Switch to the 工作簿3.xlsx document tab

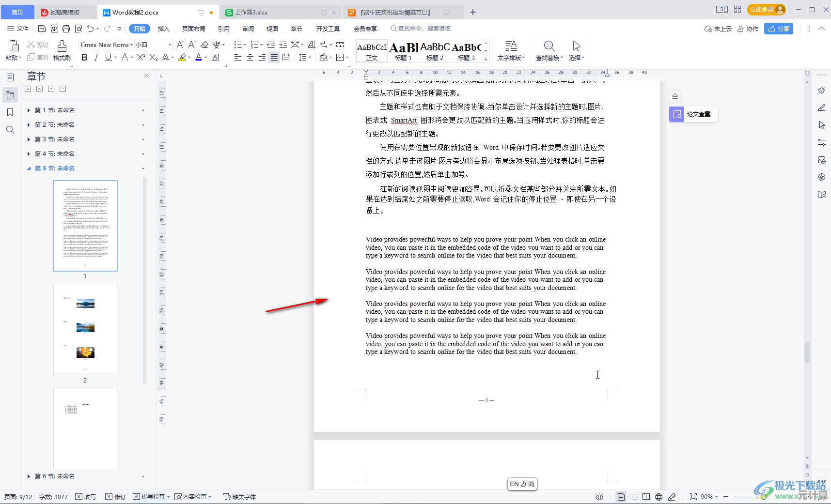coord(252,12)
